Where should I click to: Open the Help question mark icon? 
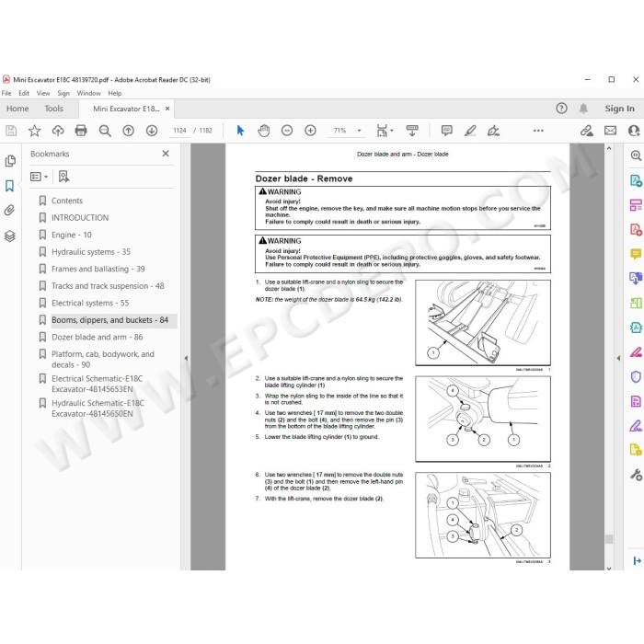pyautogui.click(x=561, y=109)
